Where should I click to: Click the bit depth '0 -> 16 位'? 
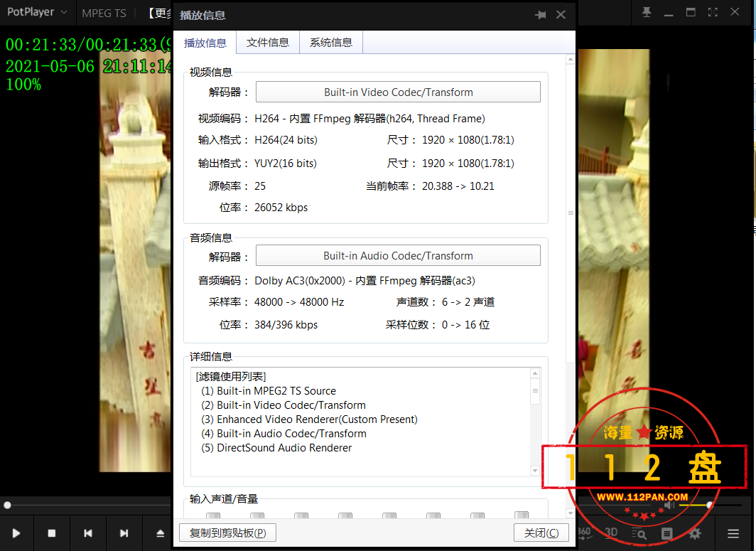(466, 325)
